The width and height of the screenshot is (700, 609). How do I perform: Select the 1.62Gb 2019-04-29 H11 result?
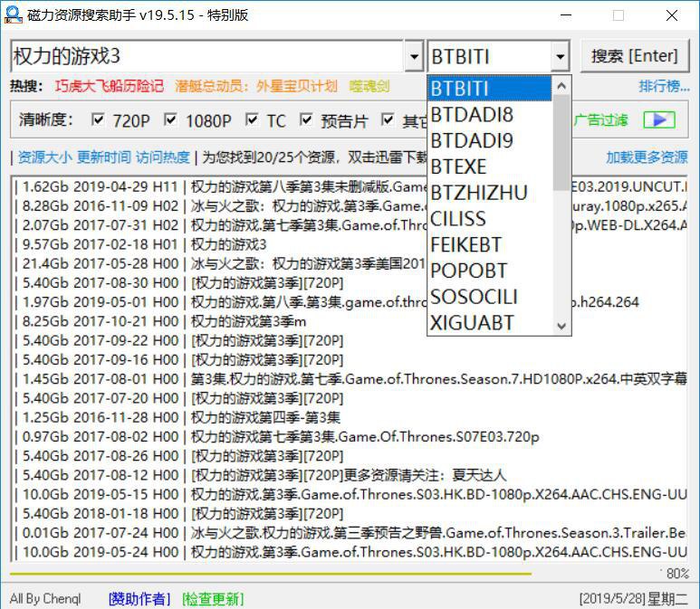(350, 186)
